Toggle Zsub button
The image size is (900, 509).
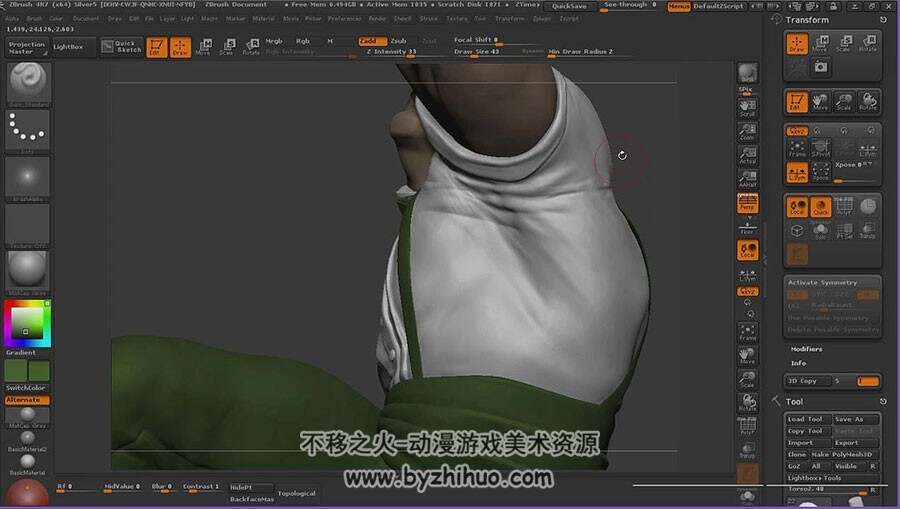pyautogui.click(x=400, y=41)
